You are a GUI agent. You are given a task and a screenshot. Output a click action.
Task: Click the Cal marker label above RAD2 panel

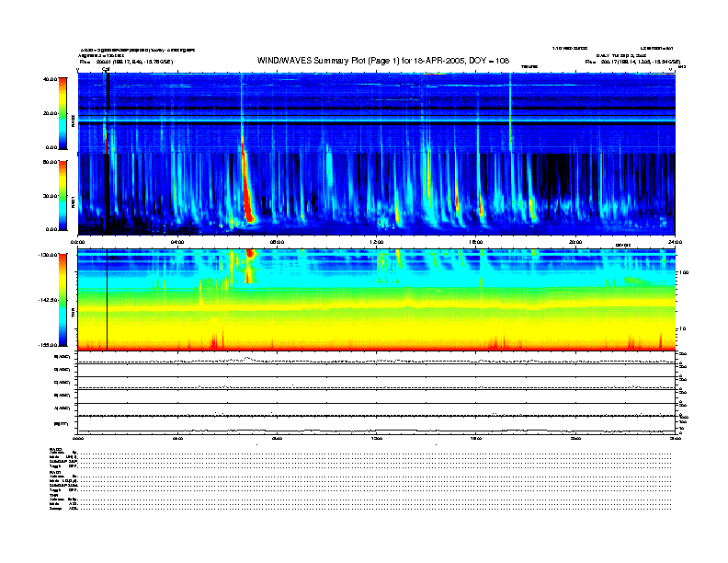(x=106, y=69)
